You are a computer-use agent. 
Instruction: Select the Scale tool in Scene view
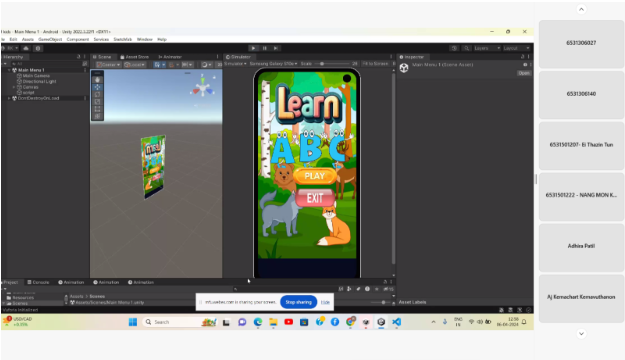pos(97,102)
